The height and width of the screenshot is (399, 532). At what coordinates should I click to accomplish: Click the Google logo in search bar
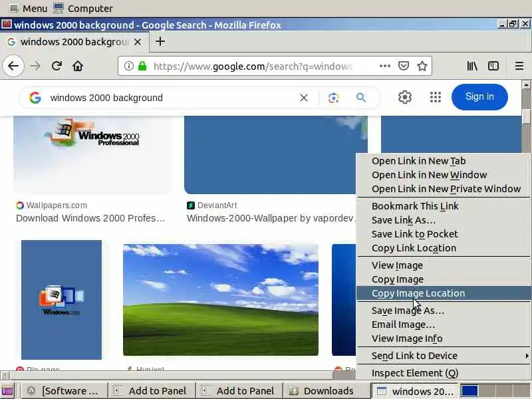pyautogui.click(x=35, y=98)
